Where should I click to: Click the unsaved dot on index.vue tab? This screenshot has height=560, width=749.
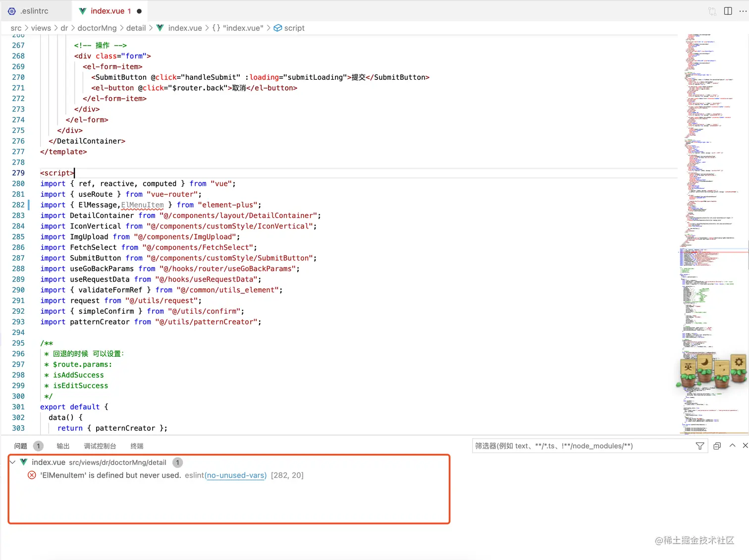[x=139, y=11]
